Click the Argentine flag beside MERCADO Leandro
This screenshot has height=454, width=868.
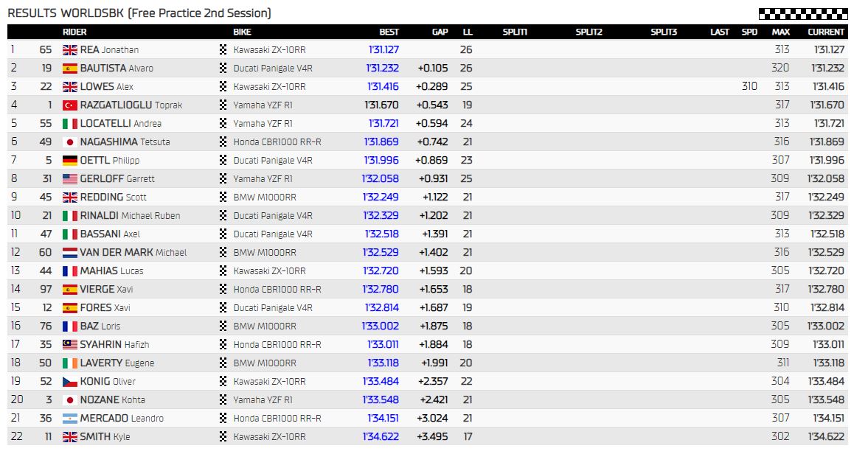coord(70,419)
